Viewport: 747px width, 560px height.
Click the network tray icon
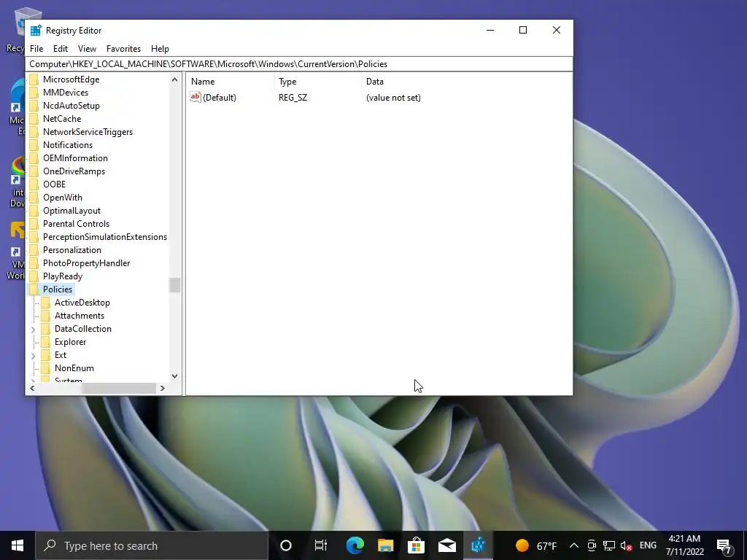609,545
